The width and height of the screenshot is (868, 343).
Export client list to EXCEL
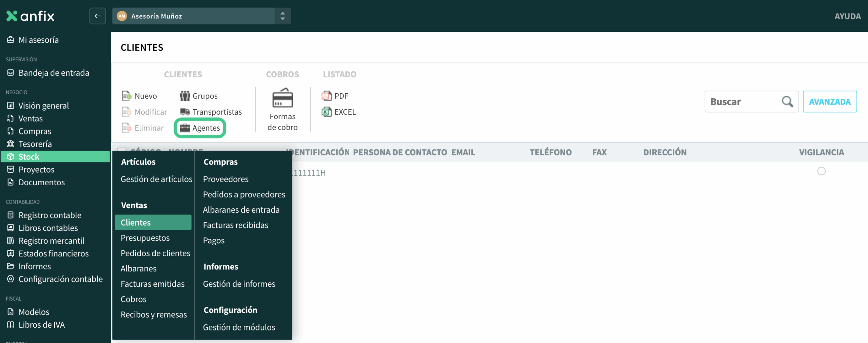[327, 112]
